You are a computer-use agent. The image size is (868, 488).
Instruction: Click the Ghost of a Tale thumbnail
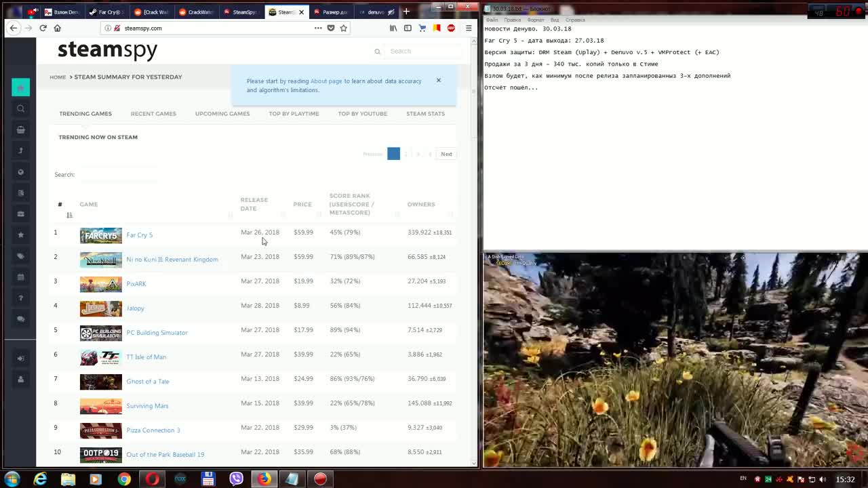(101, 382)
